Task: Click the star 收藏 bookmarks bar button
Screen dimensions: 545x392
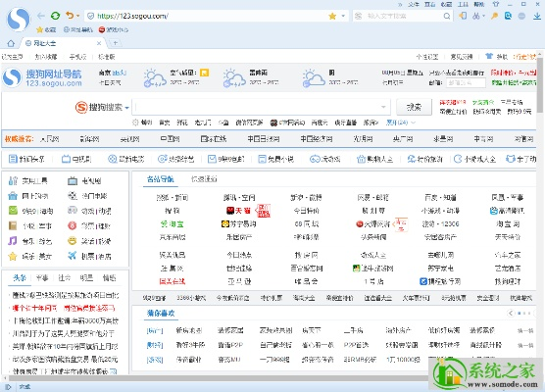Action: 46,29
